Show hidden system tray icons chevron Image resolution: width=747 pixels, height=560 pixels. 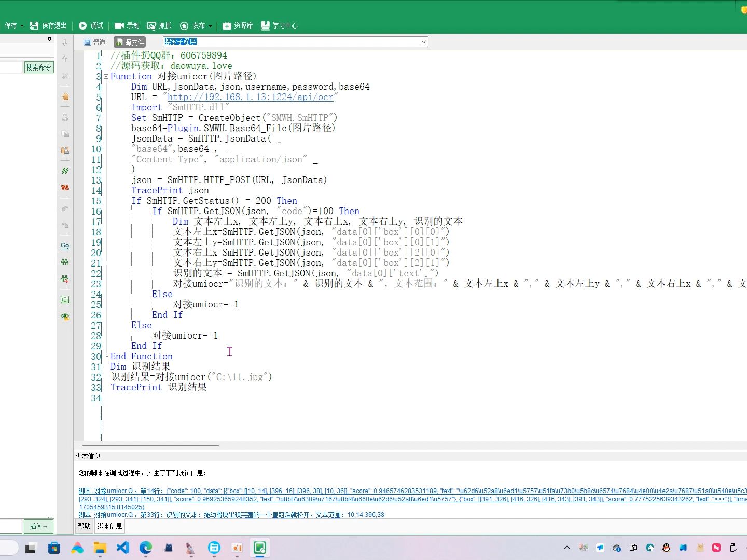coord(567,548)
